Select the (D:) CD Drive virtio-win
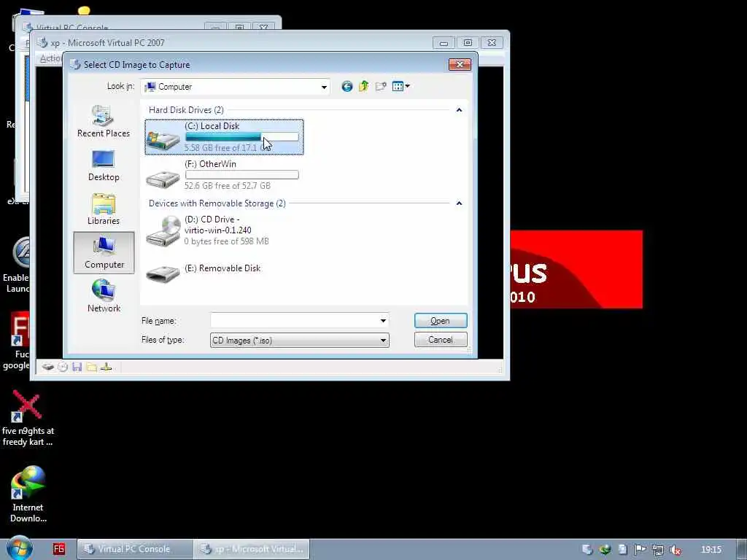 [x=224, y=233]
